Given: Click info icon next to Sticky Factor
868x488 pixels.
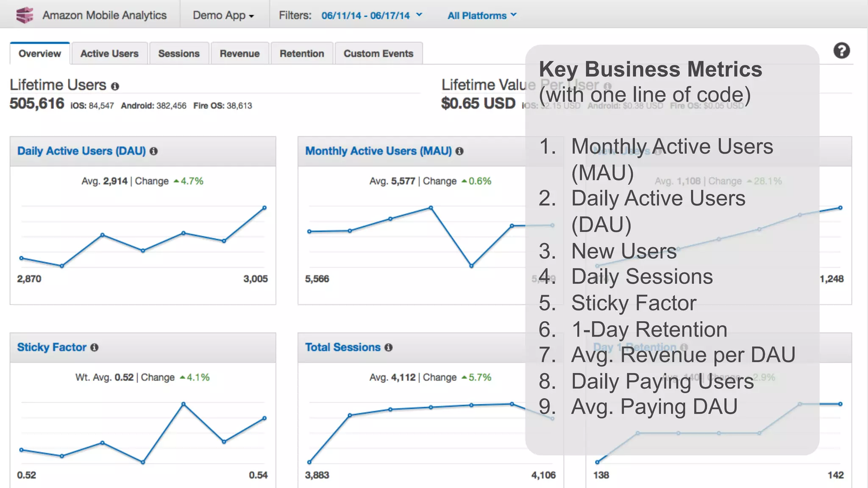Looking at the screenshot, I should click(95, 347).
